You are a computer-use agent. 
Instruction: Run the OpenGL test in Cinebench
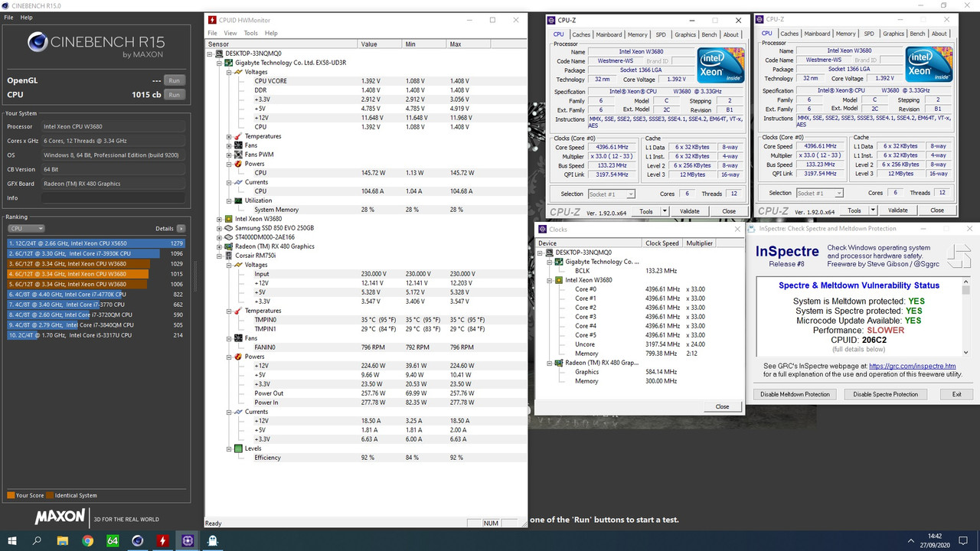175,80
